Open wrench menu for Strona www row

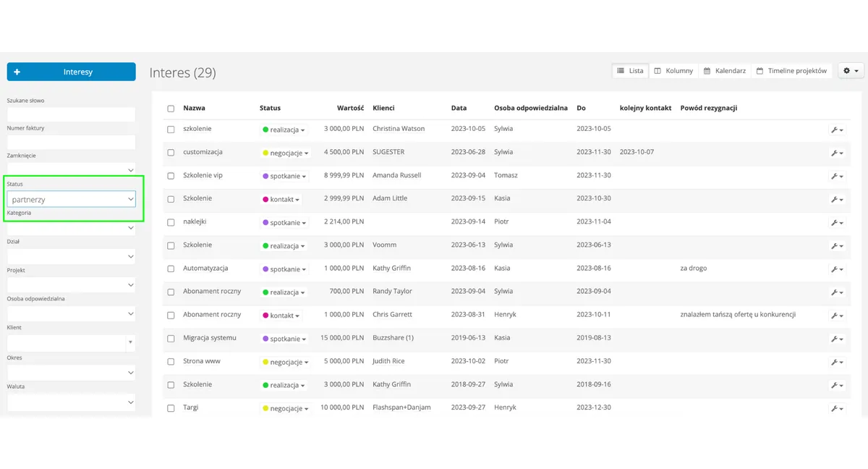coord(837,362)
